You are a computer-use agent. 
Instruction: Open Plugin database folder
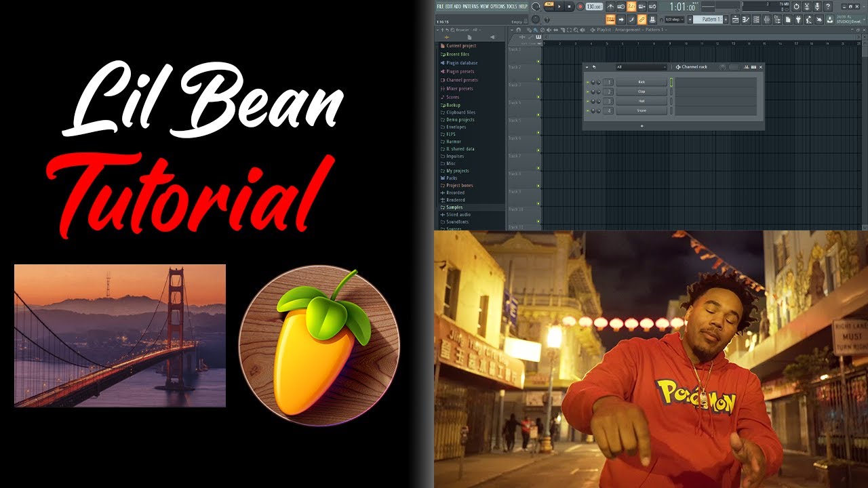click(462, 63)
